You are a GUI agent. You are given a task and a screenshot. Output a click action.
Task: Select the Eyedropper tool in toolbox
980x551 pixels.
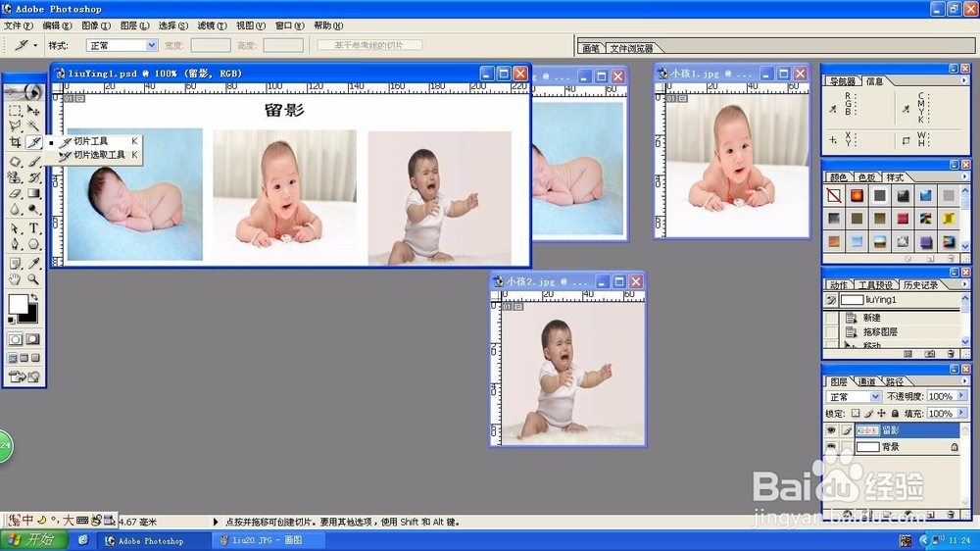33,264
